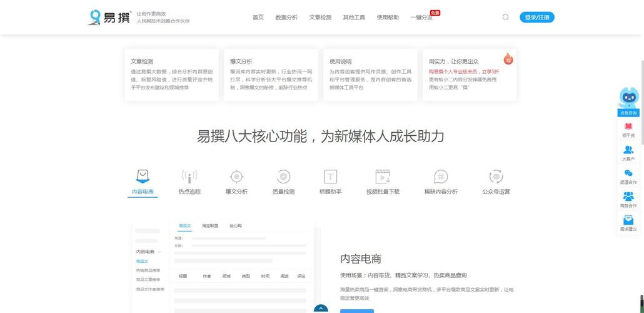Open 需求建议 feedback in right sidebar
Image resolution: width=644 pixels, height=313 pixels.
tap(628, 223)
